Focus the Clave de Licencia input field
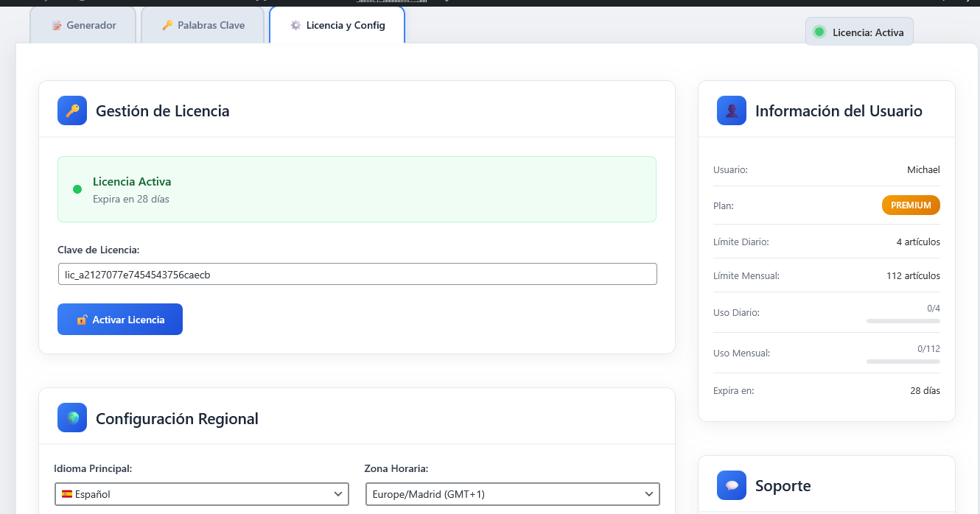The height and width of the screenshot is (514, 980). pyautogui.click(x=357, y=275)
